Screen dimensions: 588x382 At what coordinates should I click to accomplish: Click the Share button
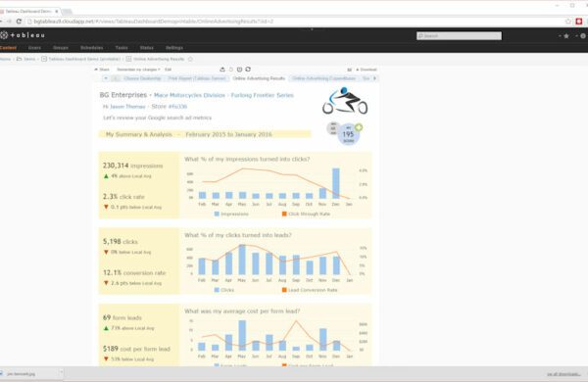pos(102,70)
